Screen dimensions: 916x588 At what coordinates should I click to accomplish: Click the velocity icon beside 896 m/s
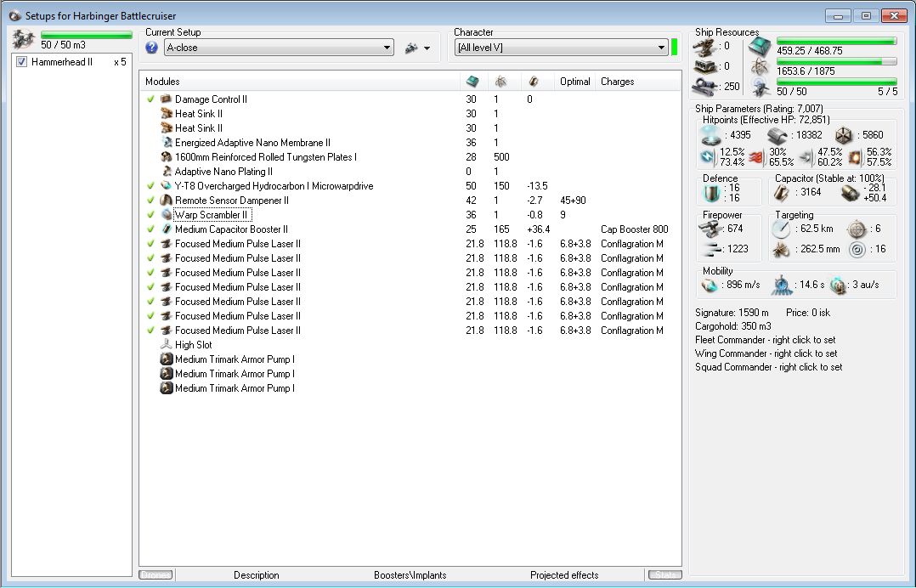coord(710,285)
